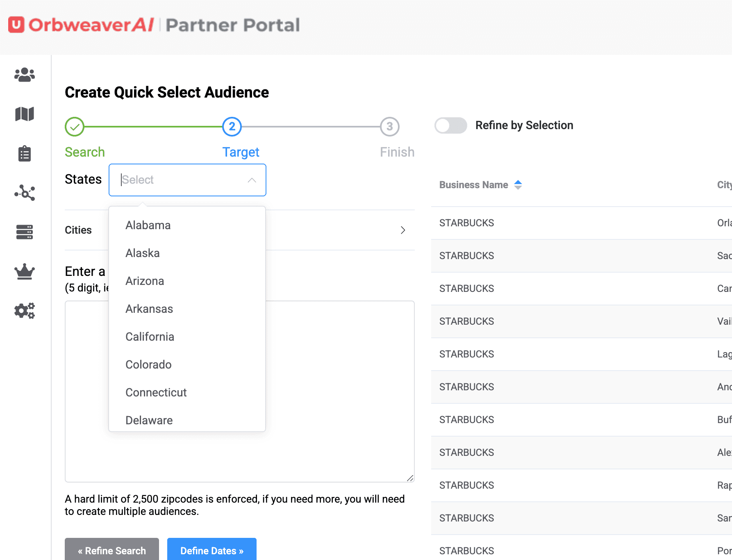Viewport: 732px width, 560px height.
Task: Click the completed Search step circle
Action: pos(75,127)
